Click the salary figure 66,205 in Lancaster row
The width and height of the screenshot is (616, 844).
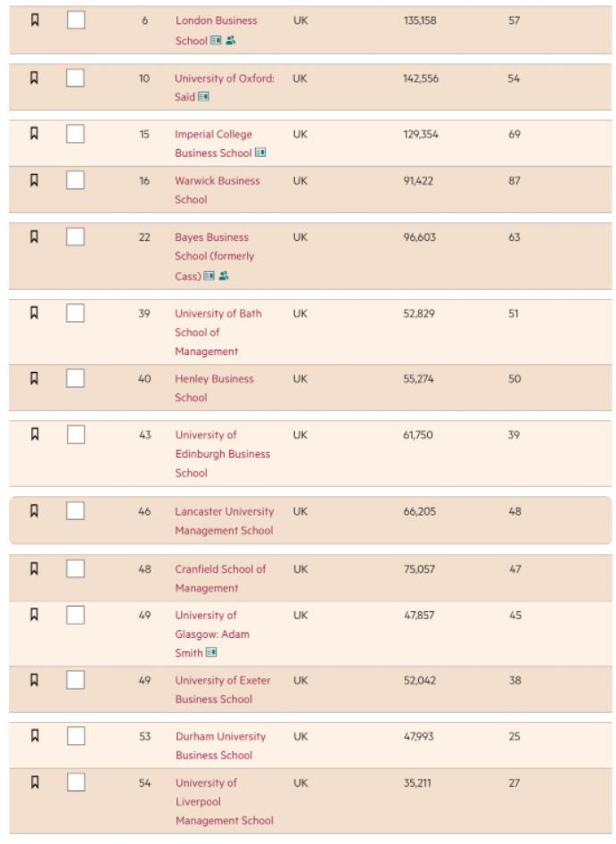coord(418,511)
